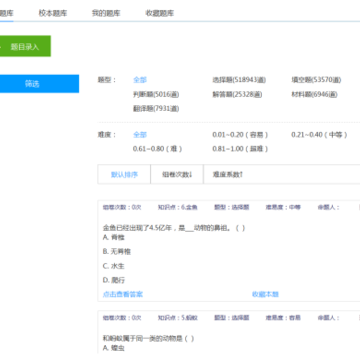The height and width of the screenshot is (360, 360).
Task: Switch to the 校本题库 tab
Action: 53,13
